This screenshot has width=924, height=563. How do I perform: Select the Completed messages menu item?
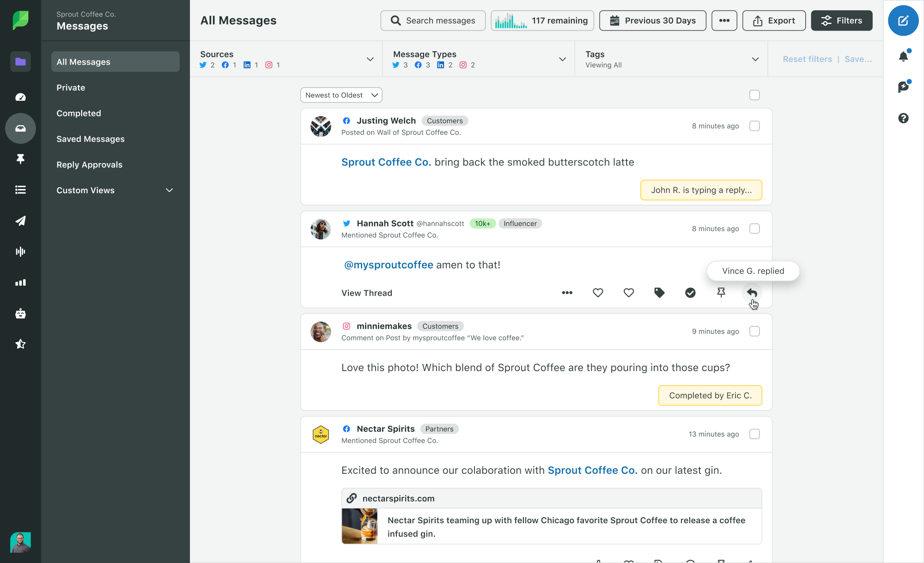click(79, 113)
